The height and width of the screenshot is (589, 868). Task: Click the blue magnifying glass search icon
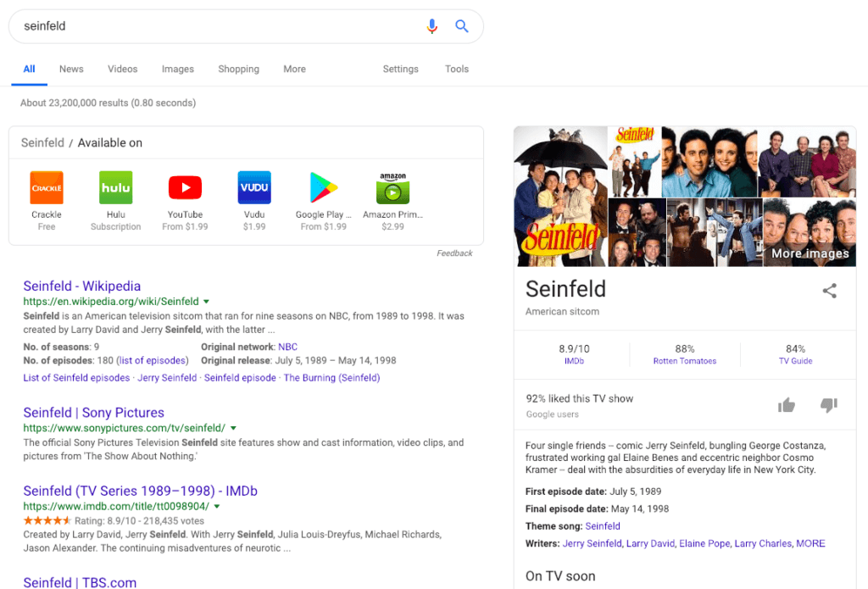pos(462,26)
